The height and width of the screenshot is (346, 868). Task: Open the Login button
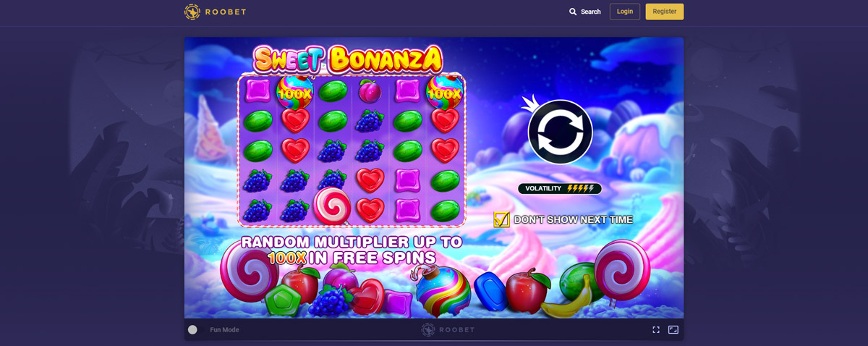[625, 12]
